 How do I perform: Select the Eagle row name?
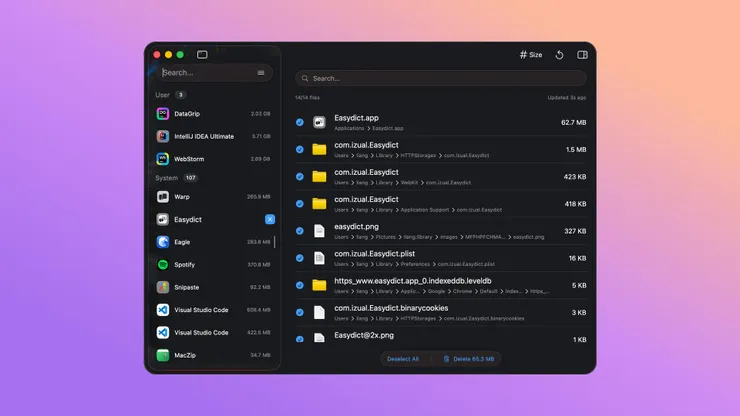tap(182, 242)
